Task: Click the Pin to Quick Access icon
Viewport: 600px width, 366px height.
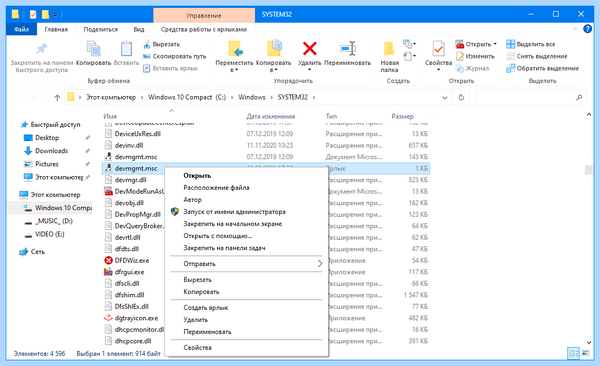Action: point(42,49)
